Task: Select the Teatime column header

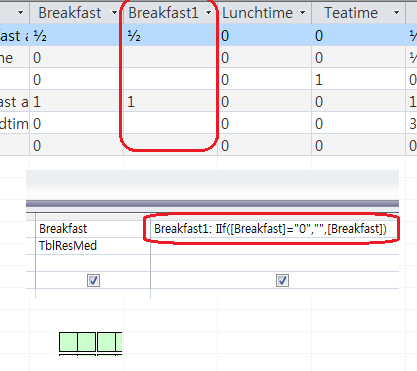Action: (351, 13)
